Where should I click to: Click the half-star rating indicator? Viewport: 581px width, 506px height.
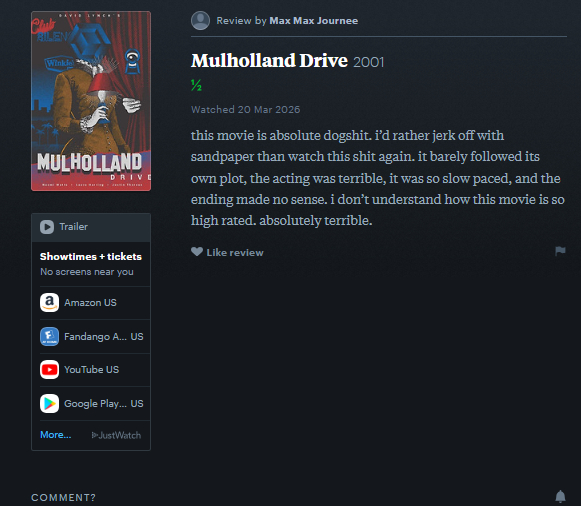(x=196, y=85)
